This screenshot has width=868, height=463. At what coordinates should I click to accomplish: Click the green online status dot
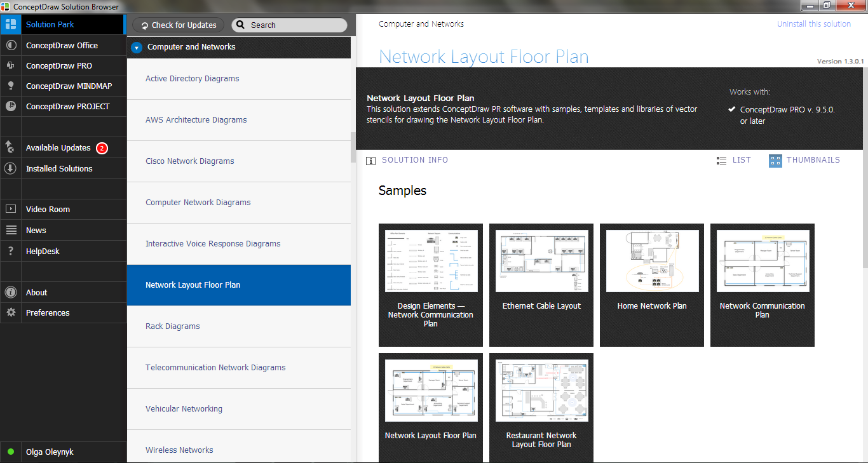10,452
